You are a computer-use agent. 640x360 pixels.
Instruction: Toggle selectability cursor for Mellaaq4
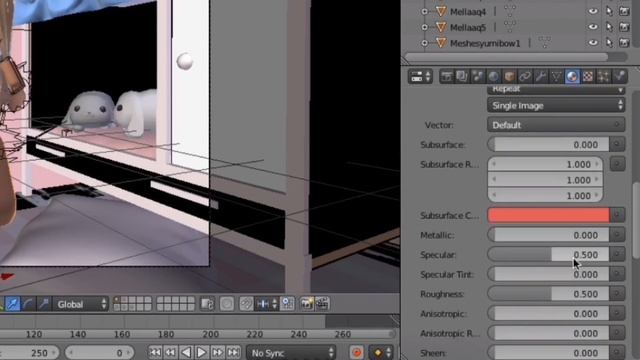(x=609, y=11)
